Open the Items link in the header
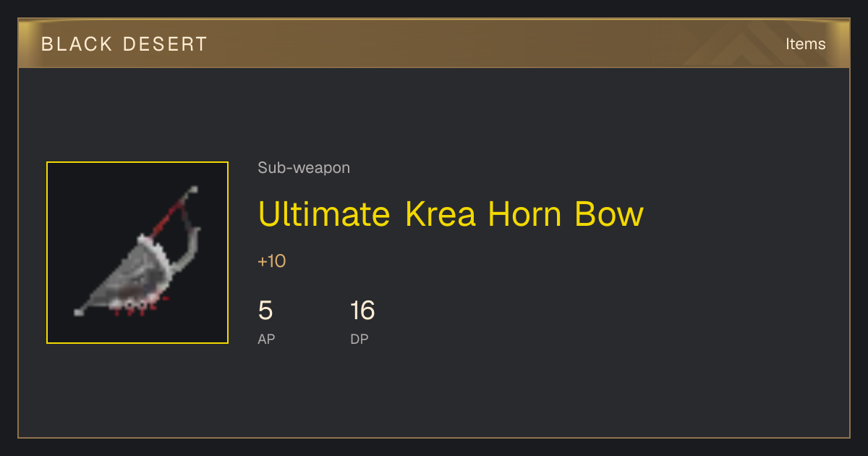The image size is (868, 456). (805, 44)
